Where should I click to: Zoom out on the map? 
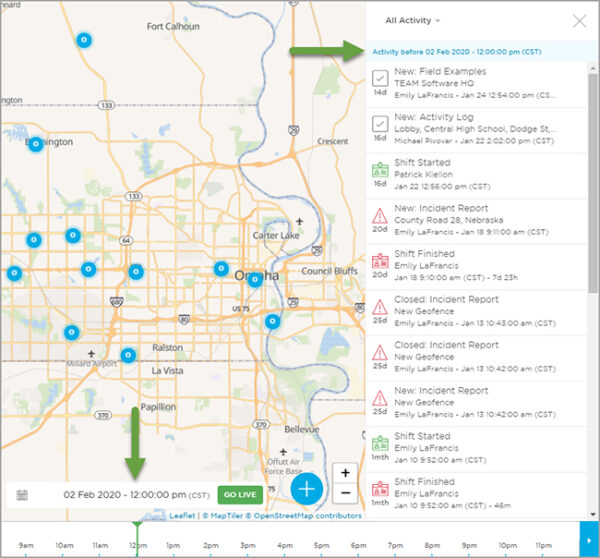coord(345,493)
